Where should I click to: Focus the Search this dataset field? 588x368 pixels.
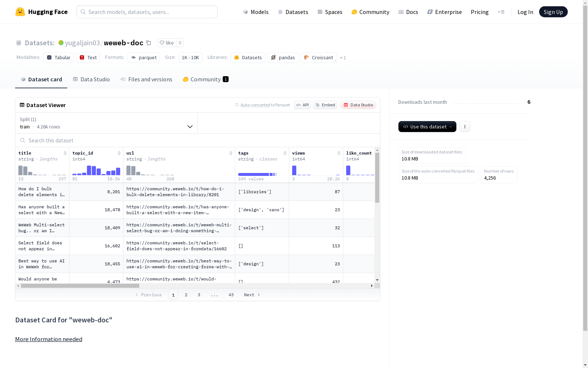(x=198, y=140)
